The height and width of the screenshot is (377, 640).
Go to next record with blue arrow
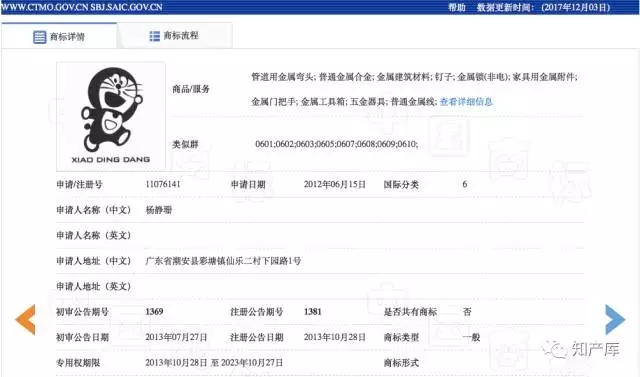pyautogui.click(x=615, y=319)
